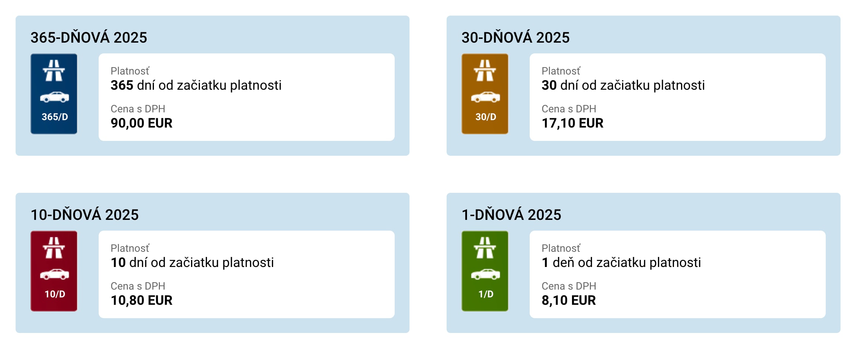Choose the 30 dní validity text

623,85
